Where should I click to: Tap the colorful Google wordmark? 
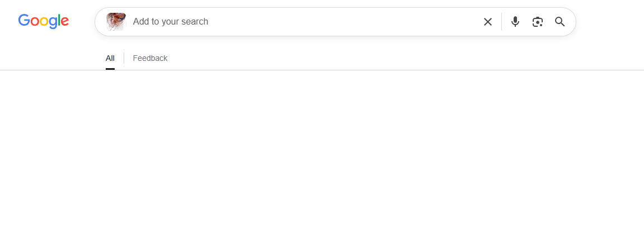coord(44,21)
